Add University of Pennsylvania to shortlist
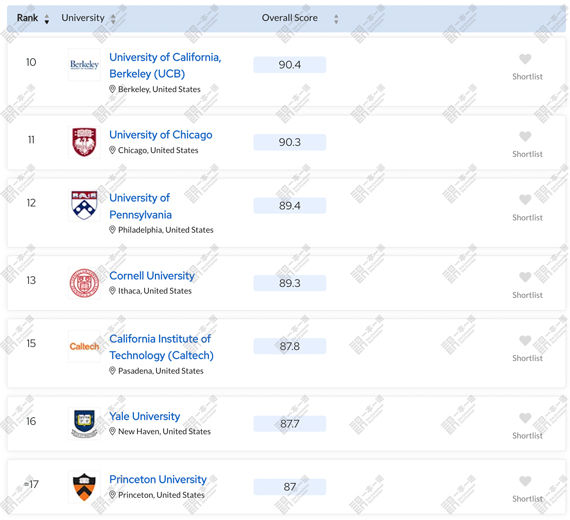The width and height of the screenshot is (570, 520). [x=525, y=200]
